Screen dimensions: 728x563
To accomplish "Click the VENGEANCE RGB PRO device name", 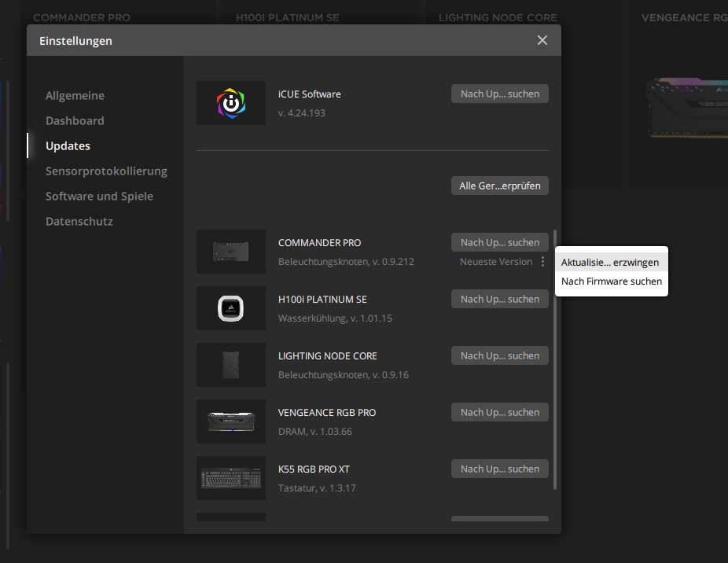I will coord(327,413).
